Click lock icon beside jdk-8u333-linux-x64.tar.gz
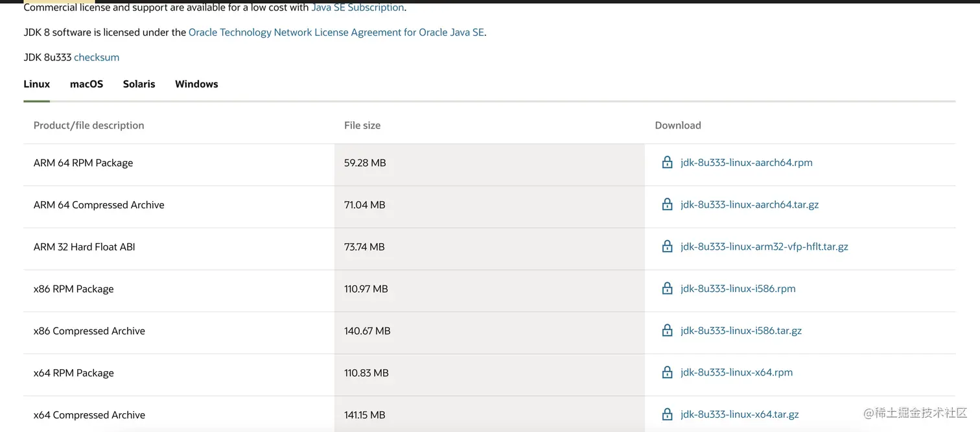Image resolution: width=980 pixels, height=432 pixels. click(x=667, y=414)
